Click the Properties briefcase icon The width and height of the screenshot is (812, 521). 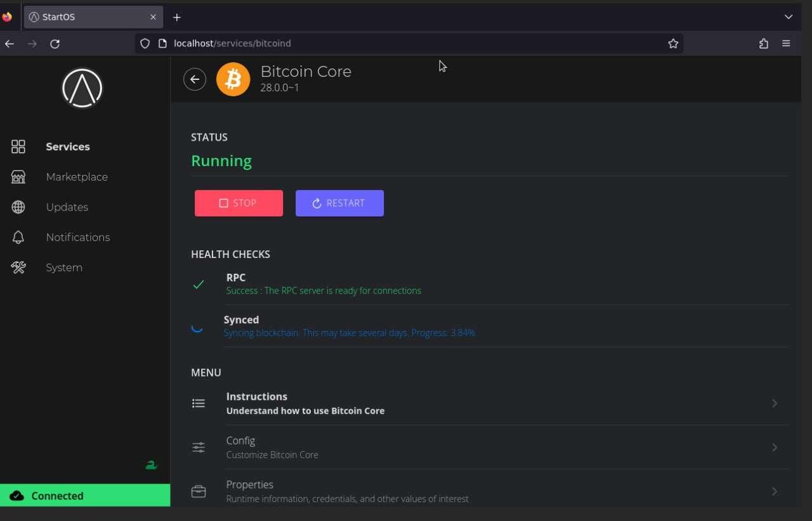tap(199, 491)
